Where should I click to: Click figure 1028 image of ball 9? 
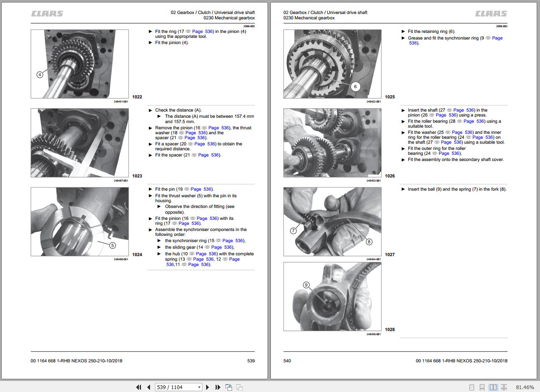(332, 296)
